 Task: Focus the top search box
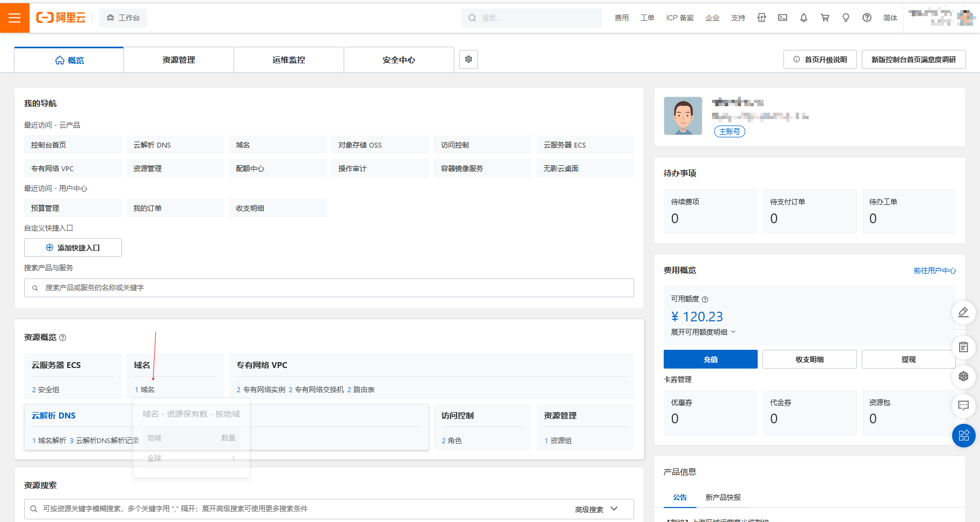point(531,18)
